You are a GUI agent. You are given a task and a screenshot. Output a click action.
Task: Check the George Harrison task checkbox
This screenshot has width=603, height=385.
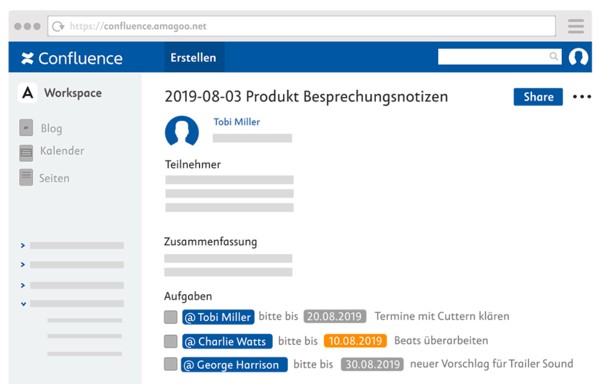[170, 363]
